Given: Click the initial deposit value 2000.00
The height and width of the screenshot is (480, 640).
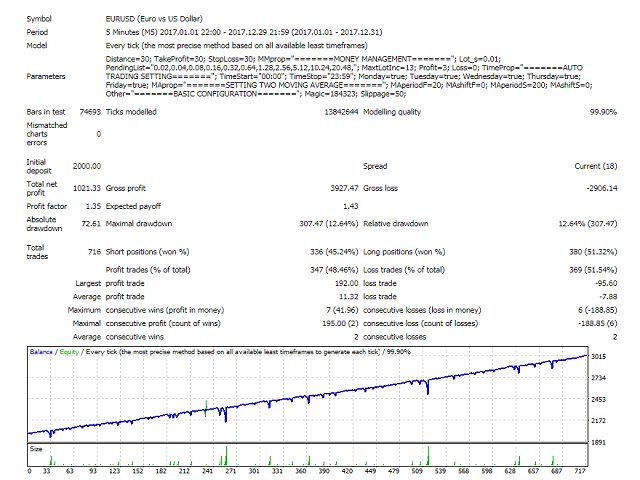Looking at the screenshot, I should [x=87, y=166].
